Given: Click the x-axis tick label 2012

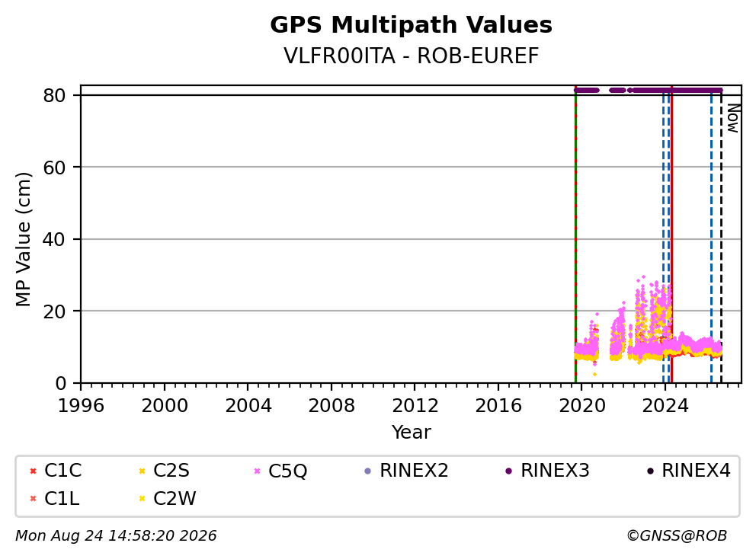Looking at the screenshot, I should click(415, 406).
